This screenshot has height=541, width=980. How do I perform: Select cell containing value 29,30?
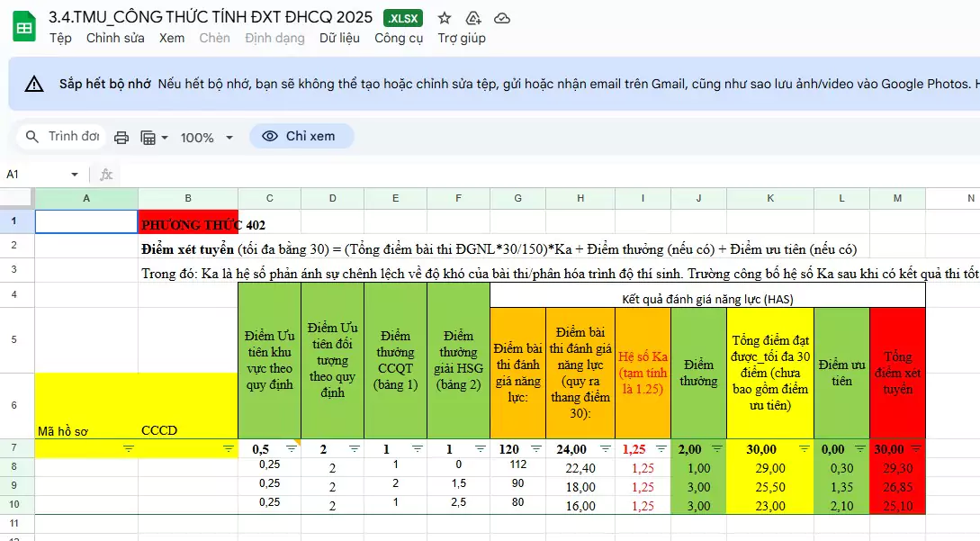click(x=897, y=467)
